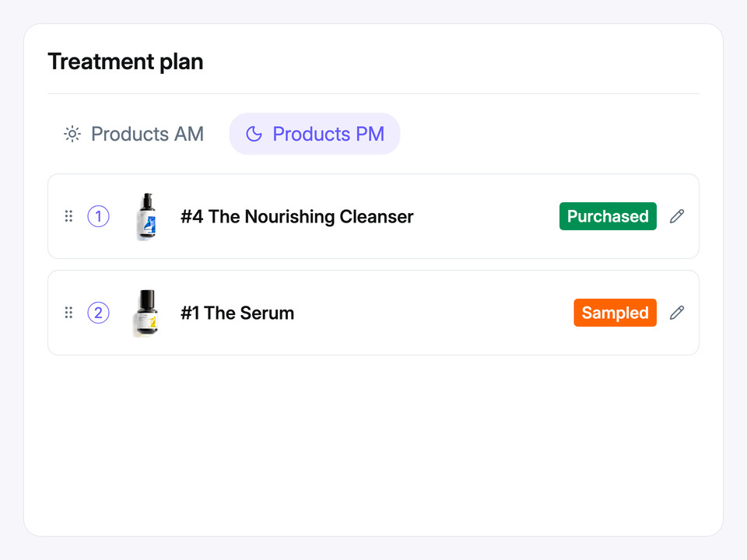
Task: Select the '#1 The Serum' product name
Action: (237, 313)
